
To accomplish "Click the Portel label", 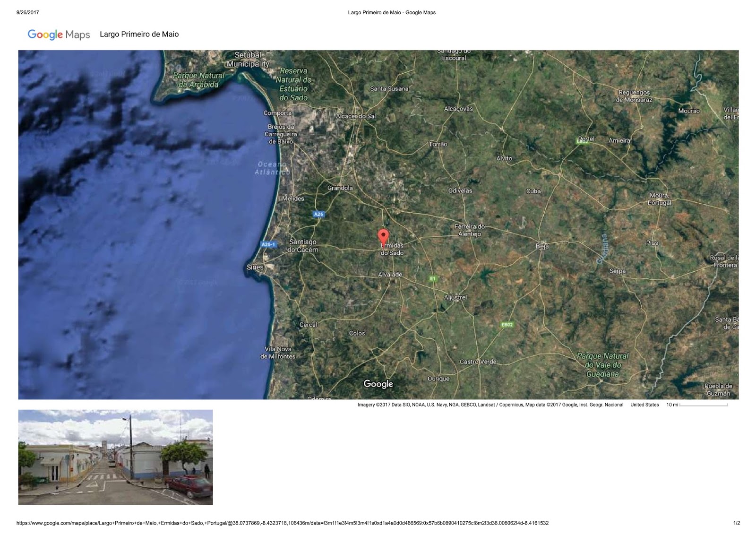I will 586,139.
